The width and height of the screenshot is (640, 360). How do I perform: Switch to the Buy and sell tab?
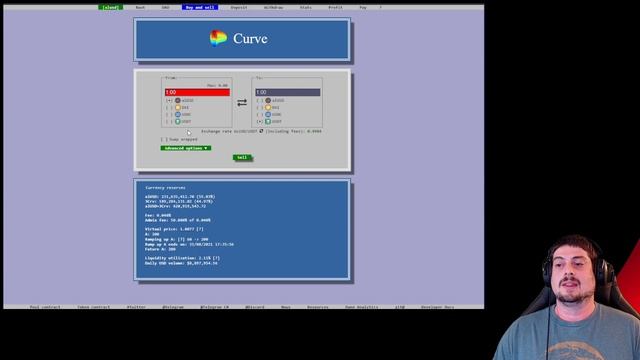pos(200,7)
